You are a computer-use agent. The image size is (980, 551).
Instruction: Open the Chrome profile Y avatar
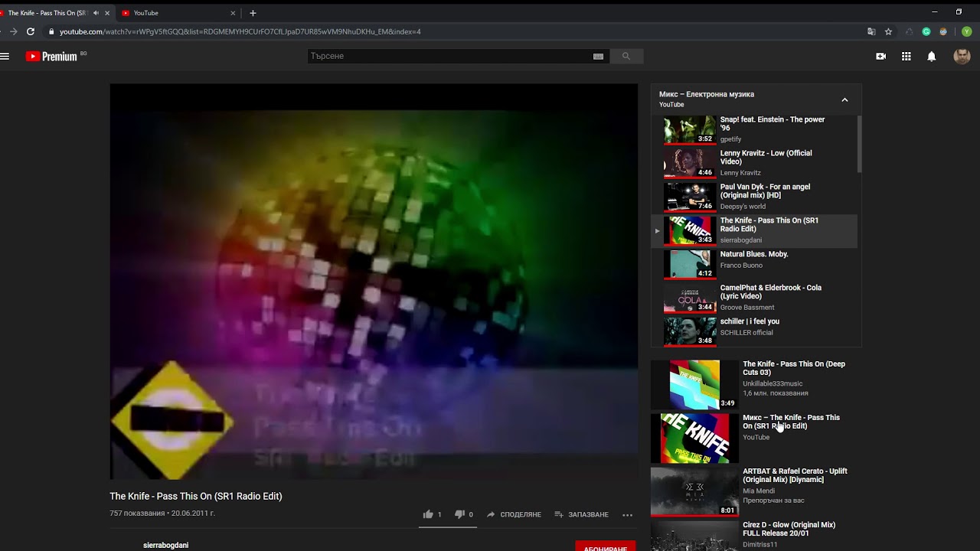coord(966,31)
